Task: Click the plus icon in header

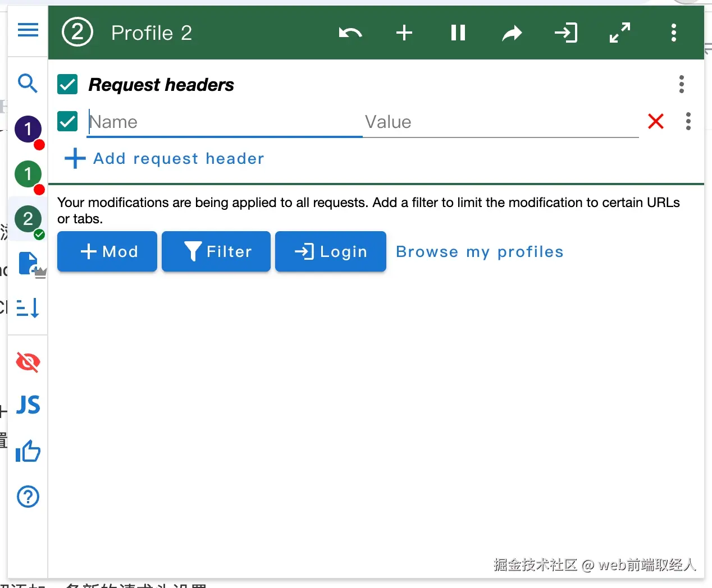Action: coord(404,33)
